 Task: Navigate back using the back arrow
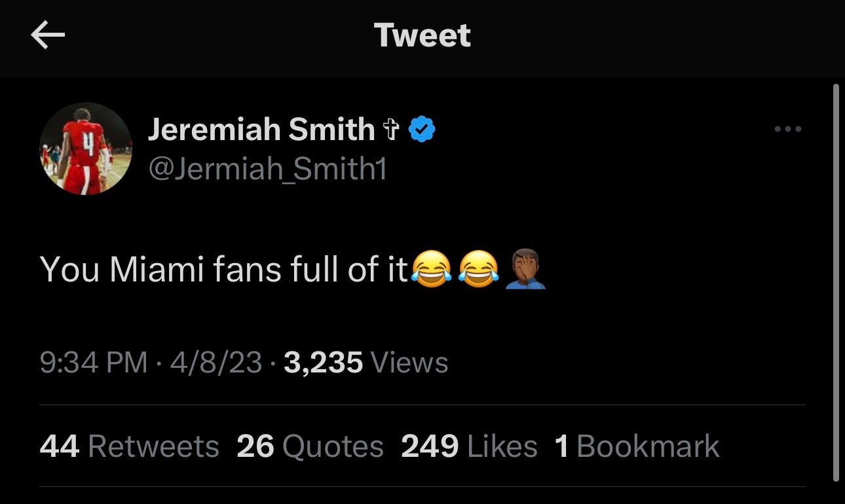(x=48, y=36)
